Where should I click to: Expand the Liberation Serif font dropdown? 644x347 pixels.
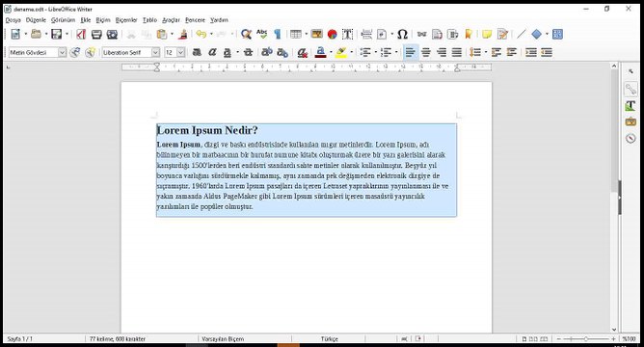pyautogui.click(x=155, y=52)
